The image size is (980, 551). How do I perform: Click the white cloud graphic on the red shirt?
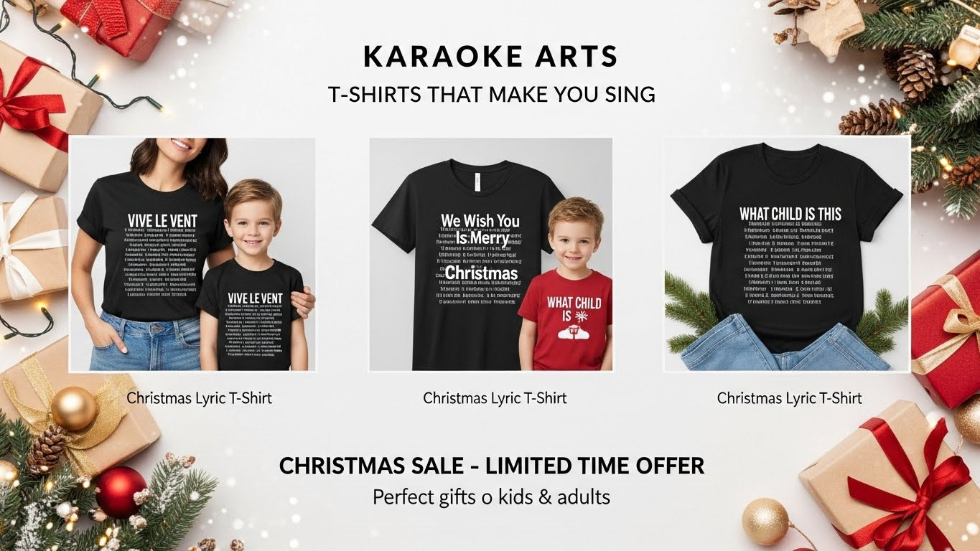(579, 329)
